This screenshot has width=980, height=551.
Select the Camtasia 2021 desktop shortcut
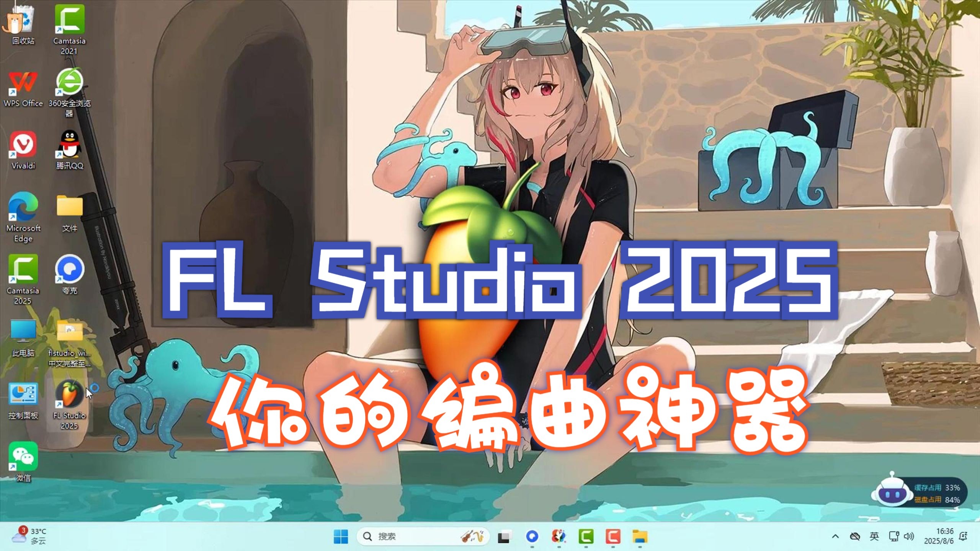[69, 29]
